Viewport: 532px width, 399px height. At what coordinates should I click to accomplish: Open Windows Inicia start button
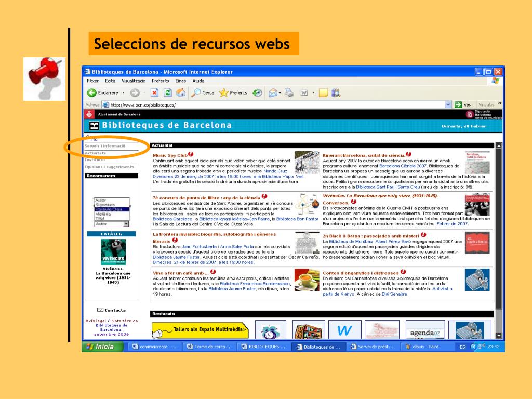(101, 347)
